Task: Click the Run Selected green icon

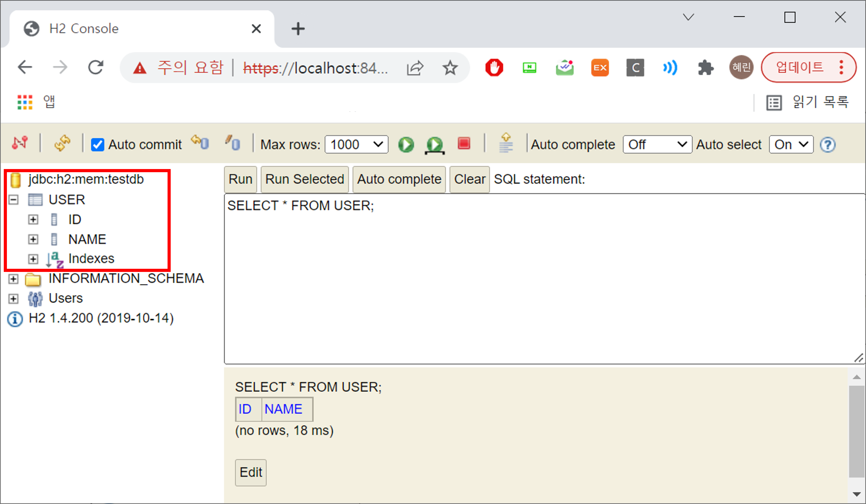Action: (x=435, y=145)
